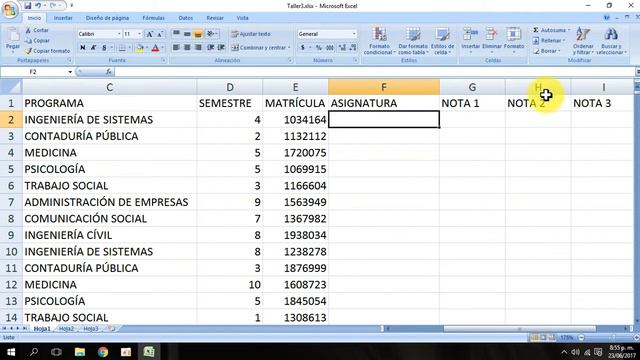
Task: Toggle middle vertical alignment
Action: click(187, 34)
